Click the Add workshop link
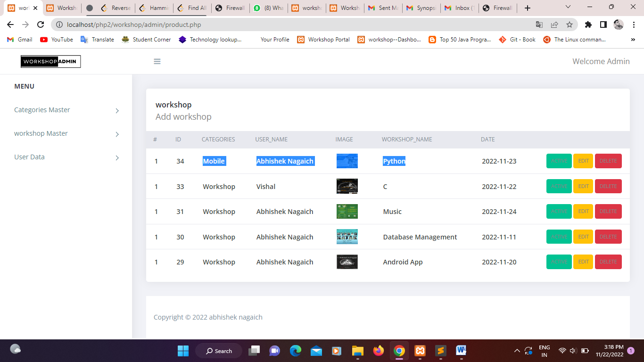Image resolution: width=644 pixels, height=362 pixels. [x=183, y=117]
